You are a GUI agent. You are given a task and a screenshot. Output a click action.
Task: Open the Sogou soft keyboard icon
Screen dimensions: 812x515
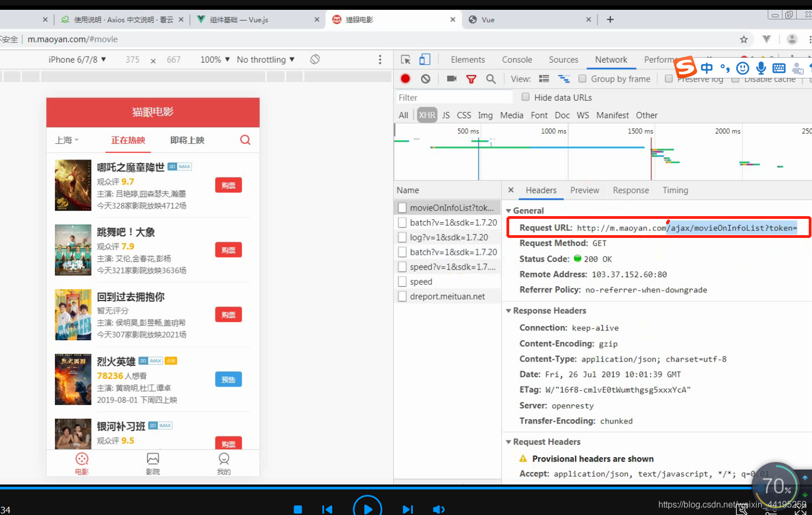[779, 68]
